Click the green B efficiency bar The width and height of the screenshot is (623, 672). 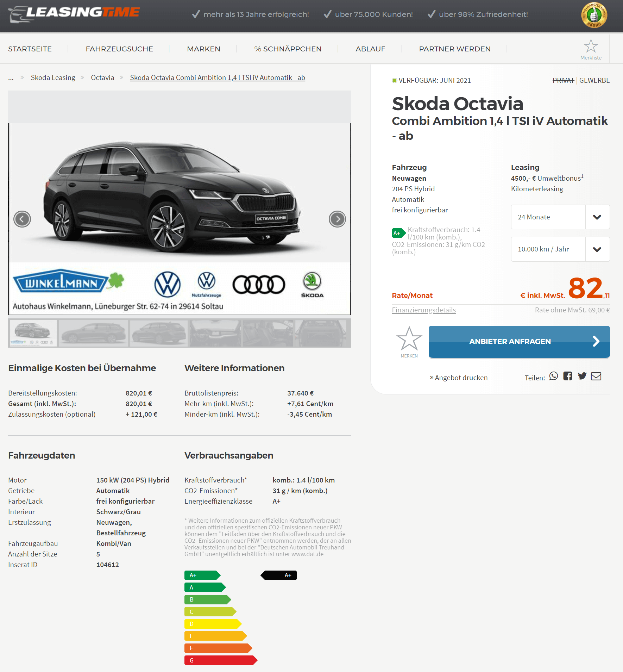[x=208, y=599]
